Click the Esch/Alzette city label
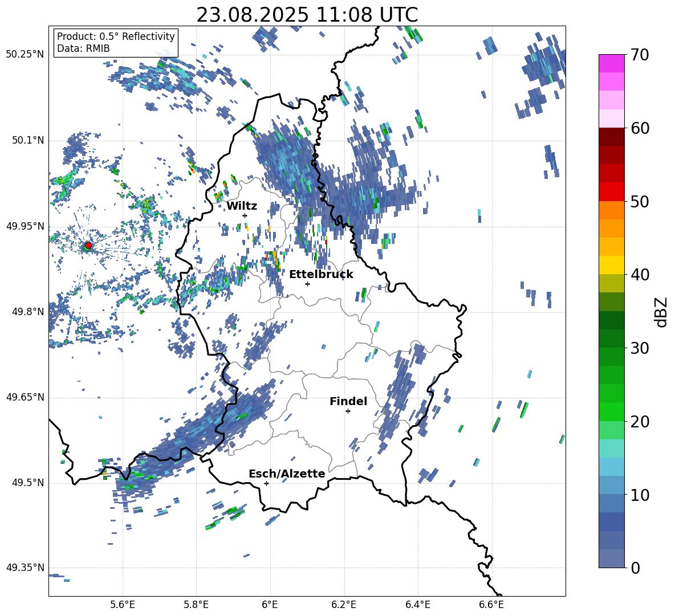Screen dimensions: 675x616 click(287, 474)
